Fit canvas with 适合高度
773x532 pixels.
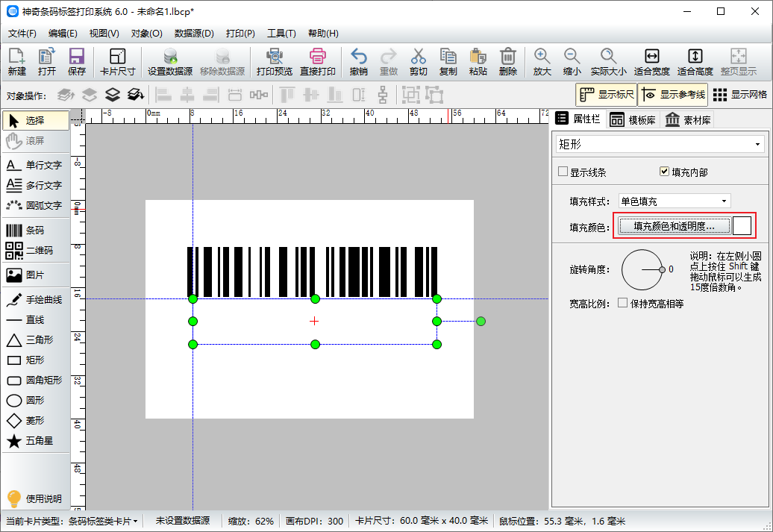pyautogui.click(x=695, y=62)
